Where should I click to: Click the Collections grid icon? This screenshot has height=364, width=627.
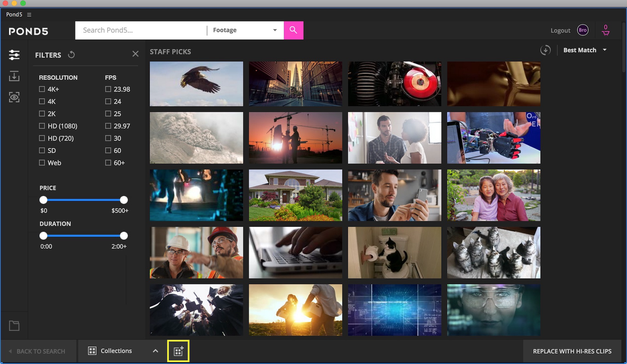click(92, 351)
